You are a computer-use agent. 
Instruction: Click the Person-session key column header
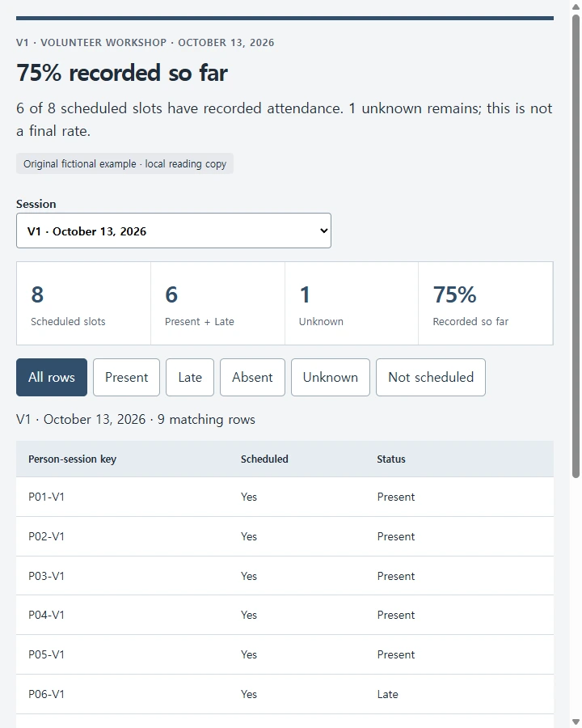(73, 459)
